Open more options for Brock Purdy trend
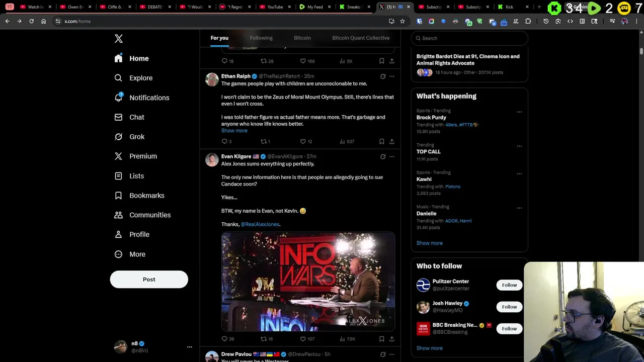Viewport: 644px width, 362px height. [x=519, y=112]
